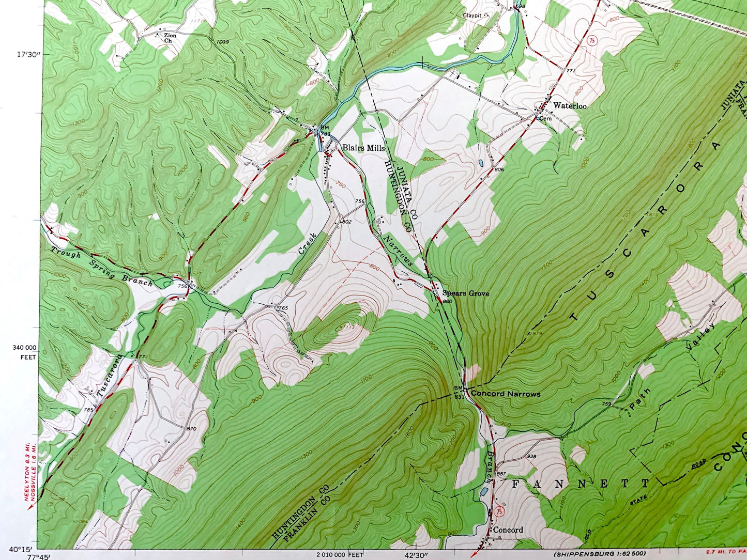Click the blue pond north of Concord
Viewport: 747px width, 560px height.
[484, 491]
